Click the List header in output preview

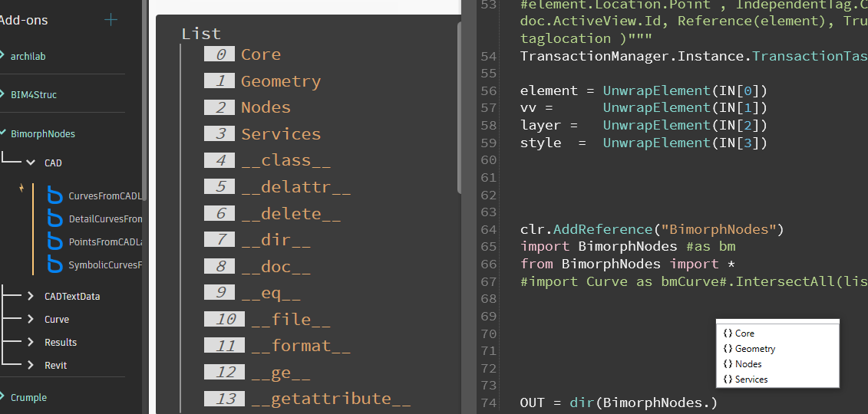201,34
